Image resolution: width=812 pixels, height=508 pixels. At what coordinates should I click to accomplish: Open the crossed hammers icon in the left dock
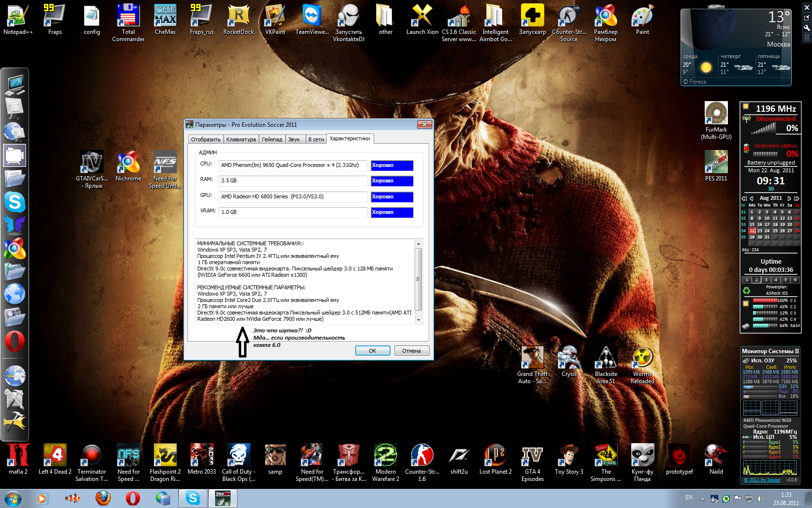(14, 422)
